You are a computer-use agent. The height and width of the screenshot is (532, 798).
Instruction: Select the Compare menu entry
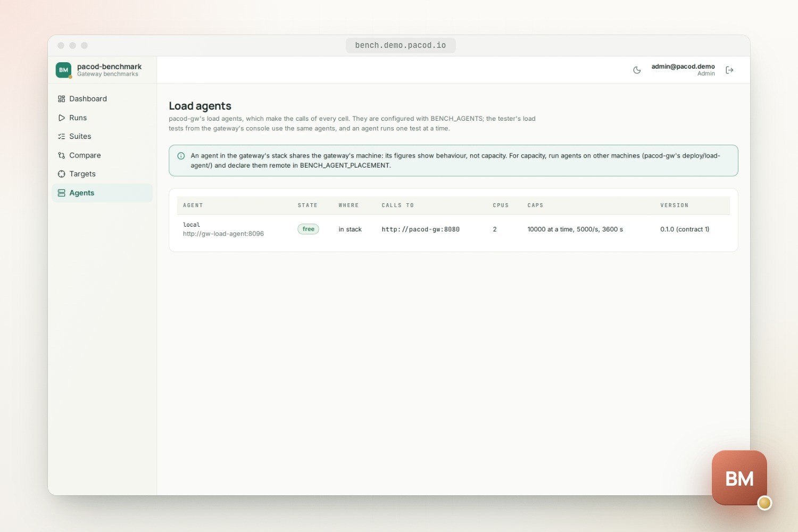coord(102,155)
